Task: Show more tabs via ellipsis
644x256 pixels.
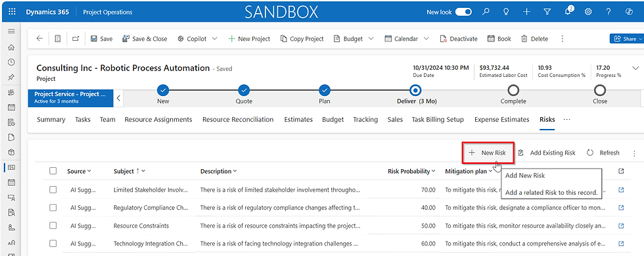Action: point(566,119)
